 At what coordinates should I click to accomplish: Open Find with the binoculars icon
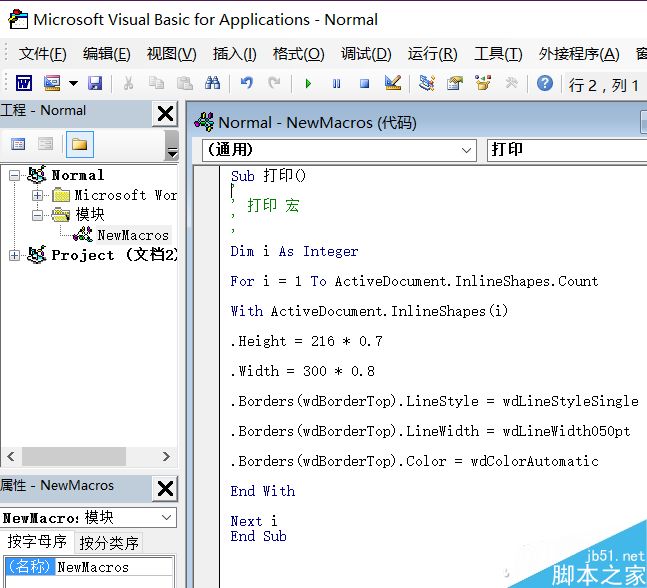[x=213, y=83]
